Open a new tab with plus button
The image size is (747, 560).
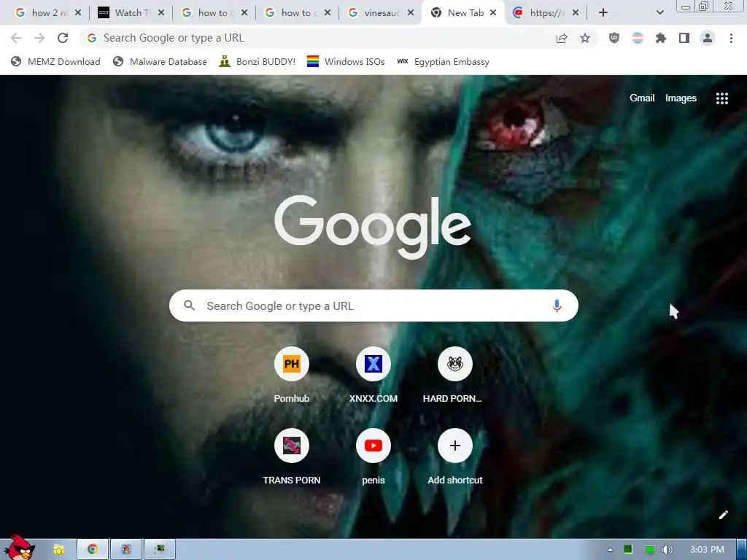(x=603, y=13)
